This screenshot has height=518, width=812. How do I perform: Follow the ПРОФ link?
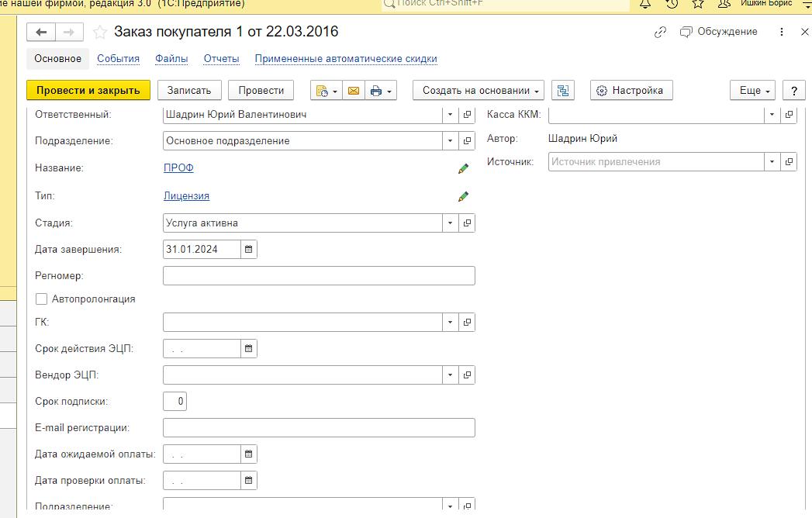point(178,167)
